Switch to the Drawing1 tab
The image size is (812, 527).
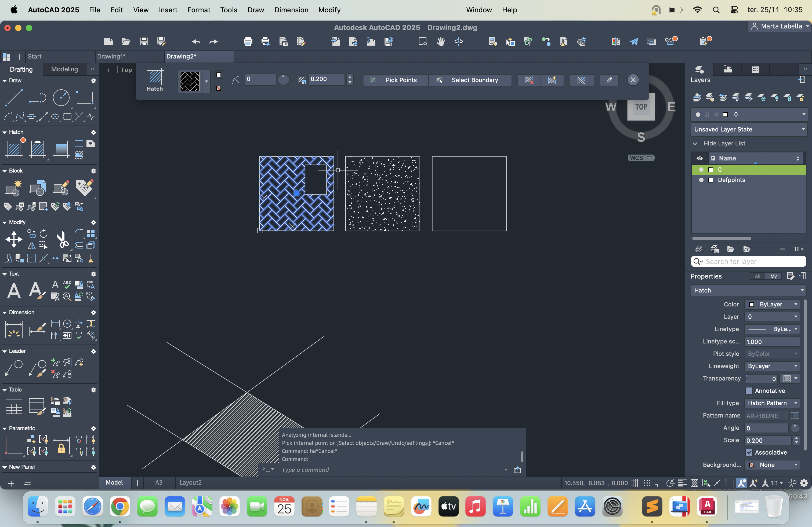pos(111,56)
